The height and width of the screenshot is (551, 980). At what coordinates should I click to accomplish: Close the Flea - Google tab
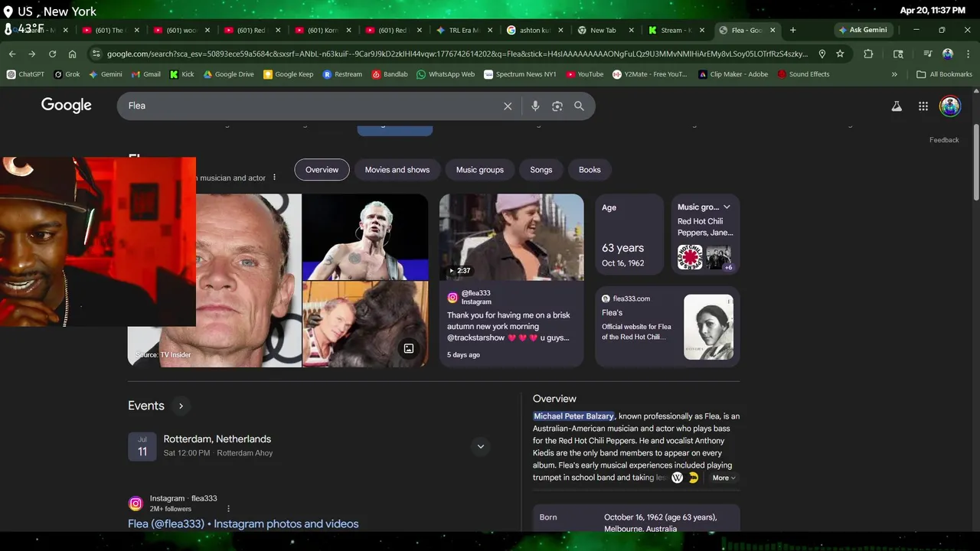point(773,30)
